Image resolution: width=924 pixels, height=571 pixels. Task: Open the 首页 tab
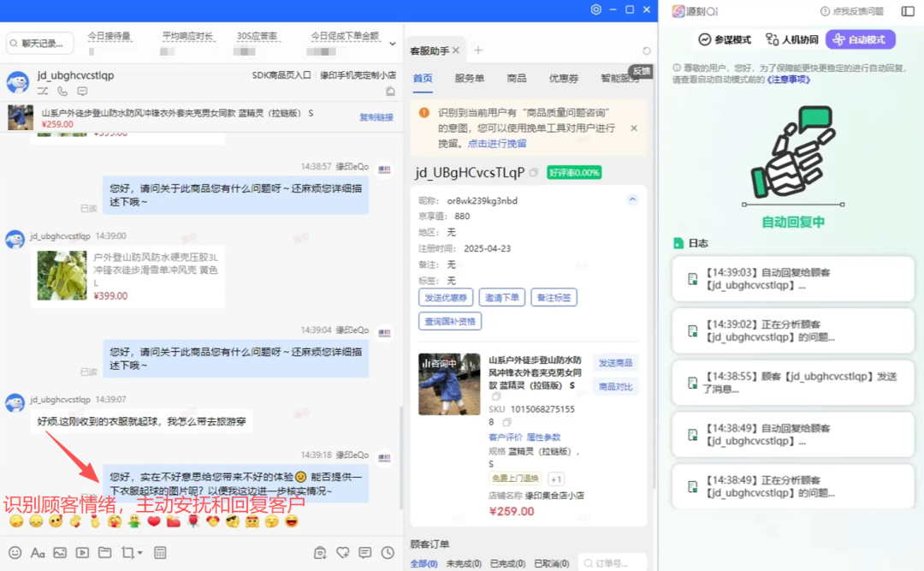423,79
